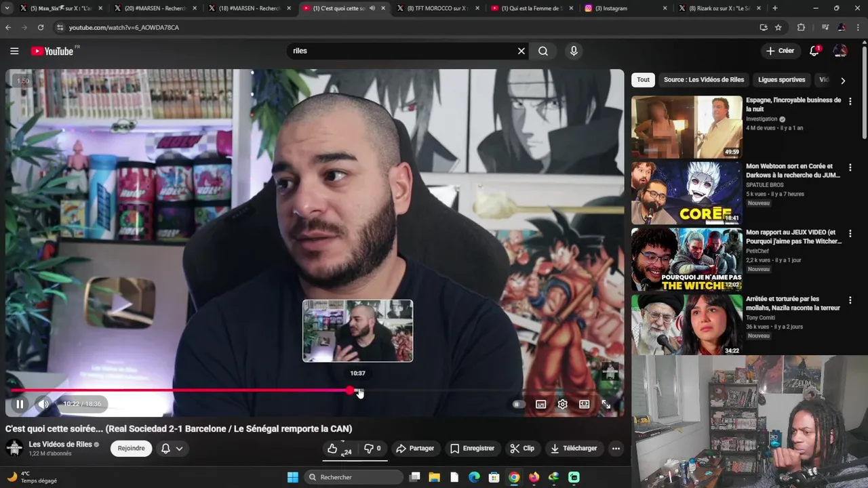Click the Partager button

click(x=415, y=448)
